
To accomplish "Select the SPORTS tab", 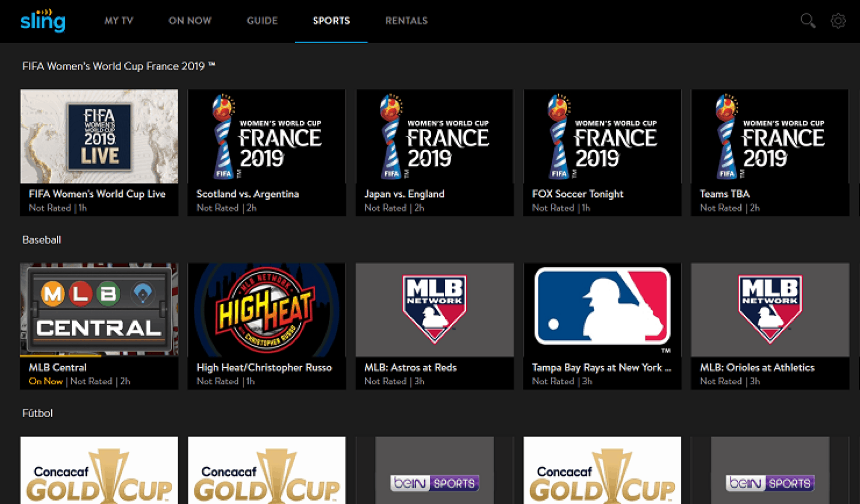I will click(331, 21).
